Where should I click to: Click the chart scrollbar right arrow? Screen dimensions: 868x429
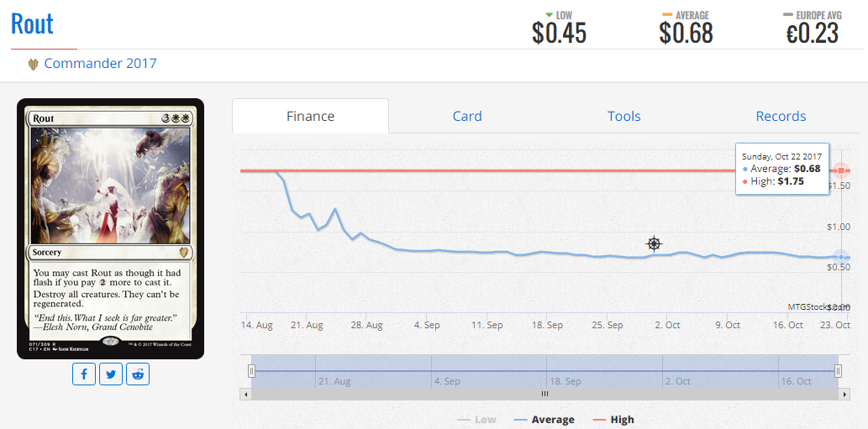click(844, 395)
